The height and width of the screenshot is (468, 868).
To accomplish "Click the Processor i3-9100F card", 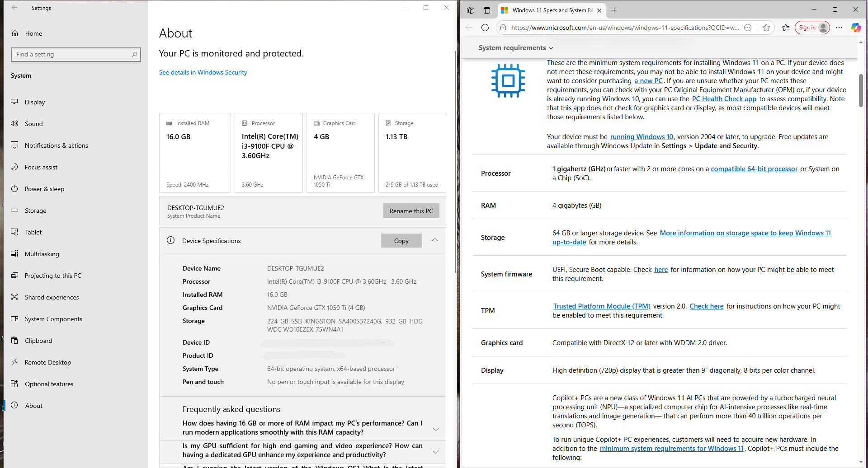I will [x=269, y=153].
